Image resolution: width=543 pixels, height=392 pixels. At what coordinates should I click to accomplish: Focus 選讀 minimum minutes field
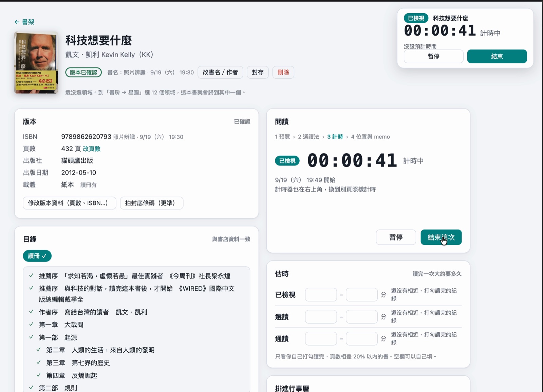tap(321, 317)
